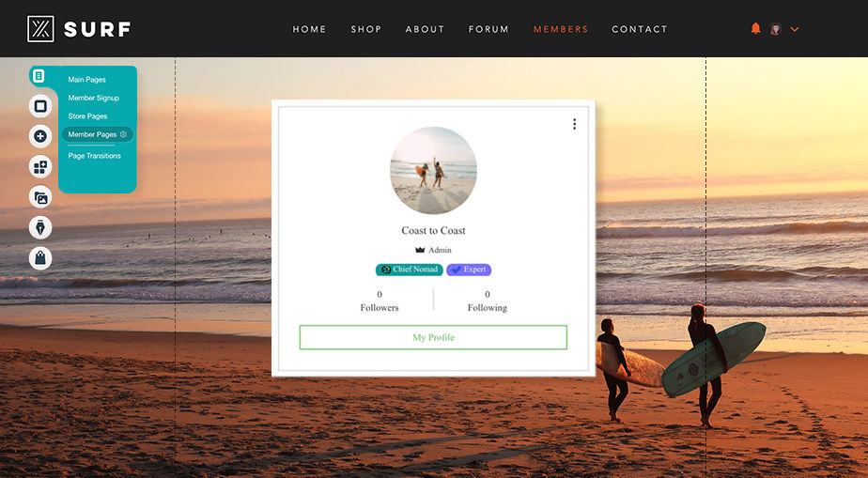Open the Media images icon in sidebar
The image size is (868, 478).
[40, 197]
